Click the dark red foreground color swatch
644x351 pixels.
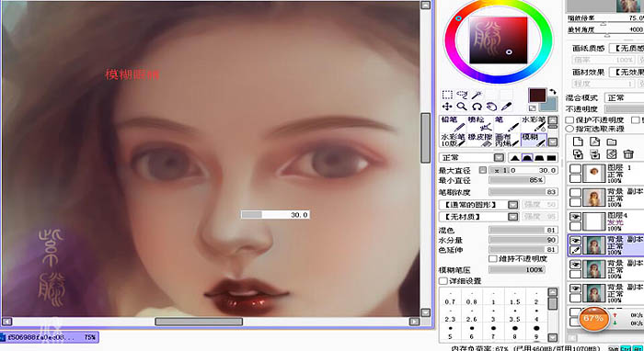[x=536, y=96]
